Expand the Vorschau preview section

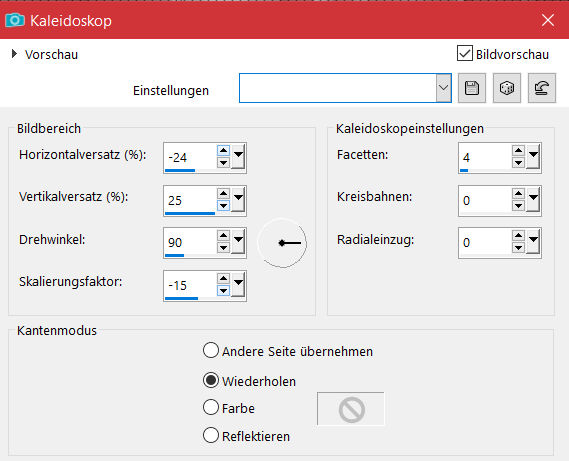14,54
